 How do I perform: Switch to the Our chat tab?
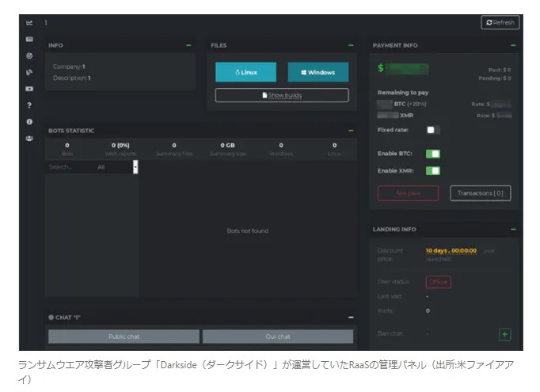pyautogui.click(x=277, y=337)
